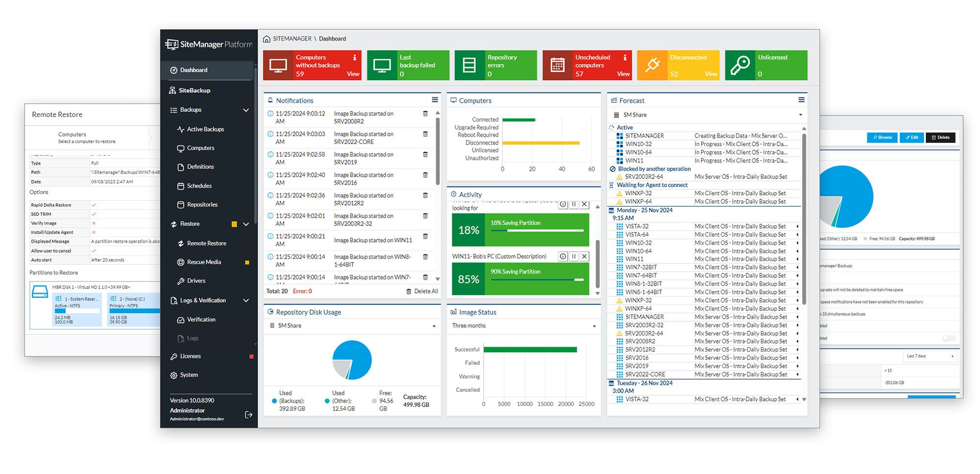This screenshot has height=474, width=980.
Task: Click the logout icon next to Administrator
Action: 249,415
